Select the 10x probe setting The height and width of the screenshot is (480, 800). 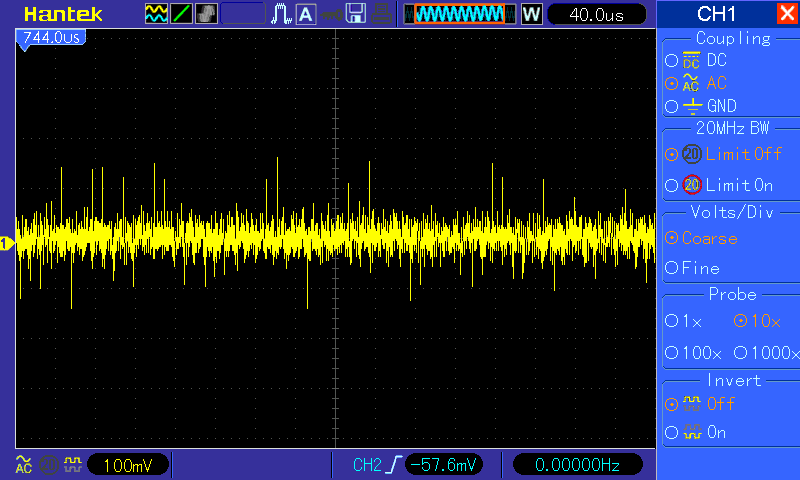[x=757, y=321]
